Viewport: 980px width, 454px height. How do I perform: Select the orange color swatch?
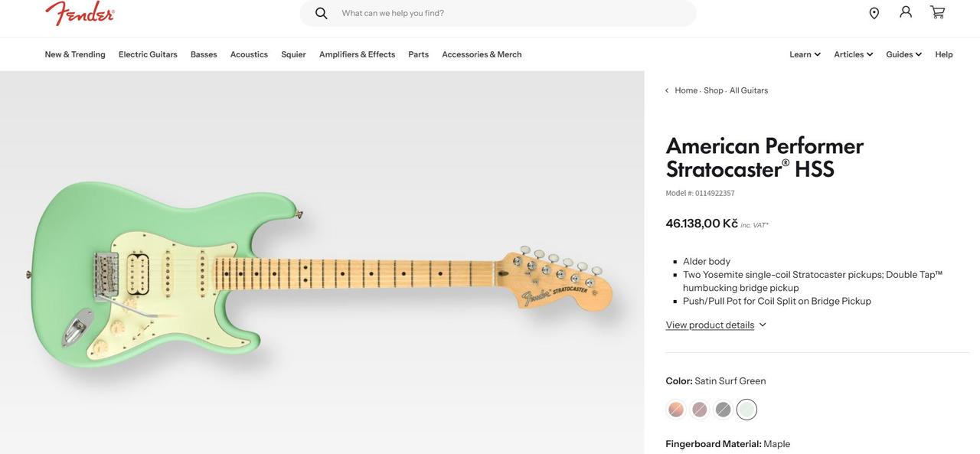point(676,410)
